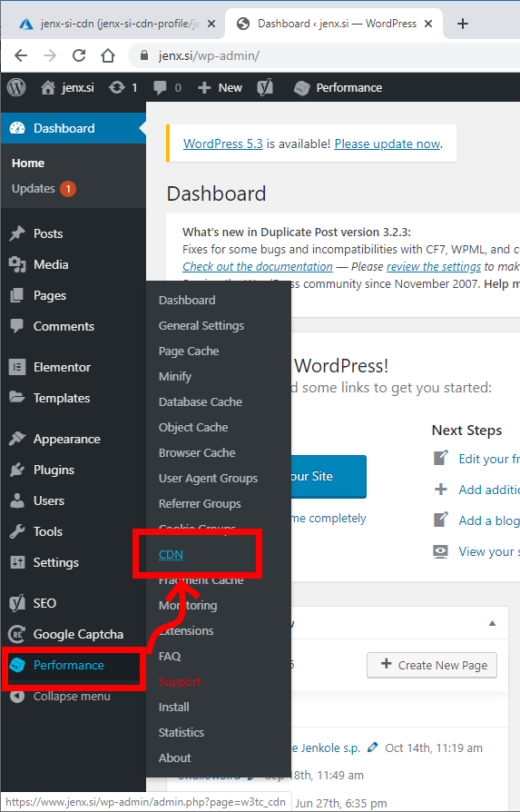The height and width of the screenshot is (812, 520).
Task: Open General Settings in Performance submenu
Action: 201,326
